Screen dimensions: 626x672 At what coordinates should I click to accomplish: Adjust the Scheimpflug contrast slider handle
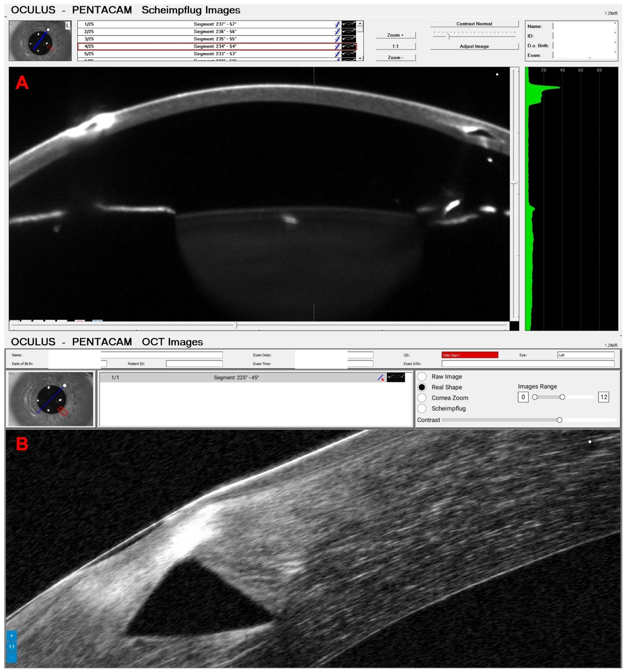pyautogui.click(x=449, y=36)
